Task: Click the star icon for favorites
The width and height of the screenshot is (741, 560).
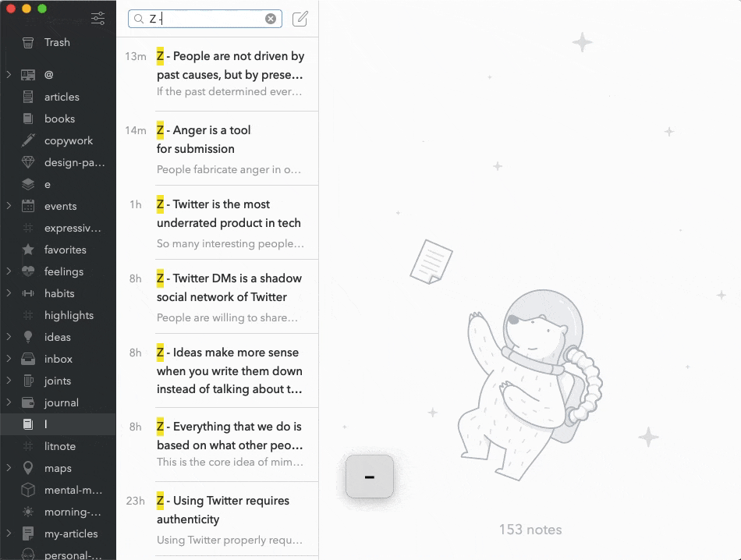Action: [28, 250]
